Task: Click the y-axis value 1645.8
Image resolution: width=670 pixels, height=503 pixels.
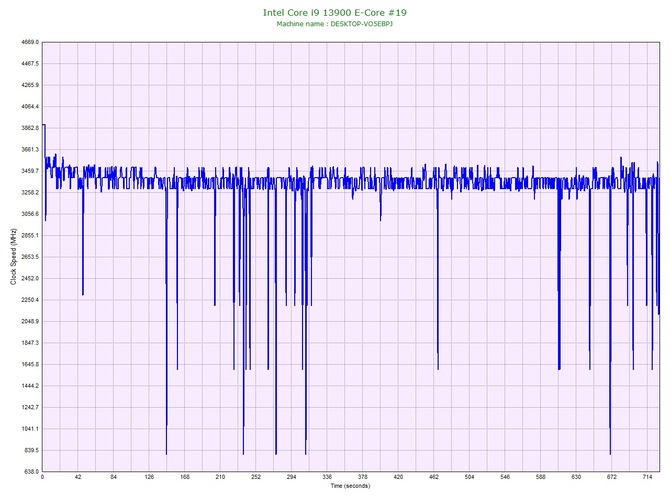Action: [x=30, y=364]
